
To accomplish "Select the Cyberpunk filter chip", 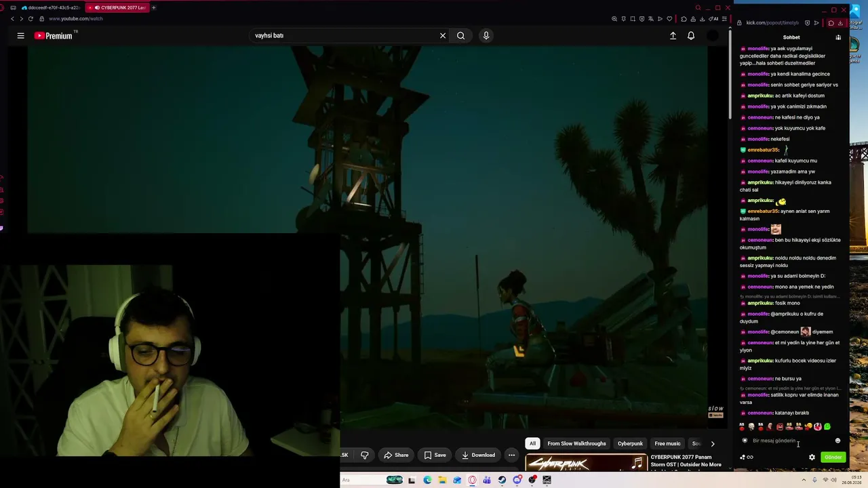I will [x=630, y=444].
